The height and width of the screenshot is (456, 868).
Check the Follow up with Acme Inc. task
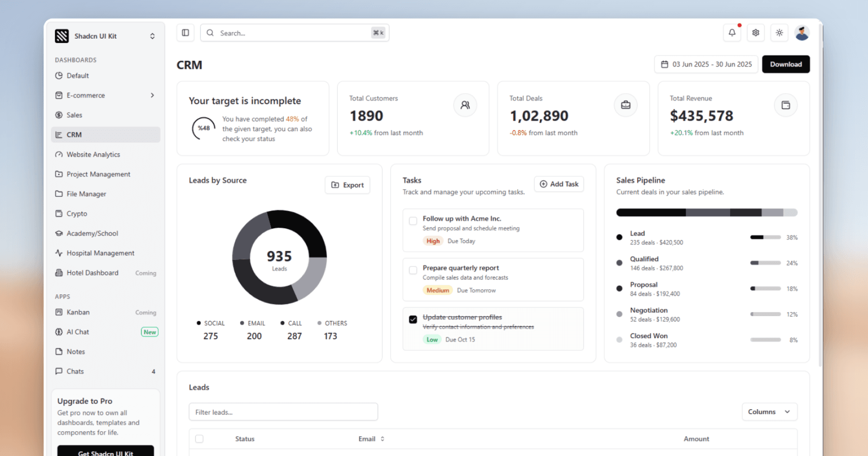click(x=413, y=221)
